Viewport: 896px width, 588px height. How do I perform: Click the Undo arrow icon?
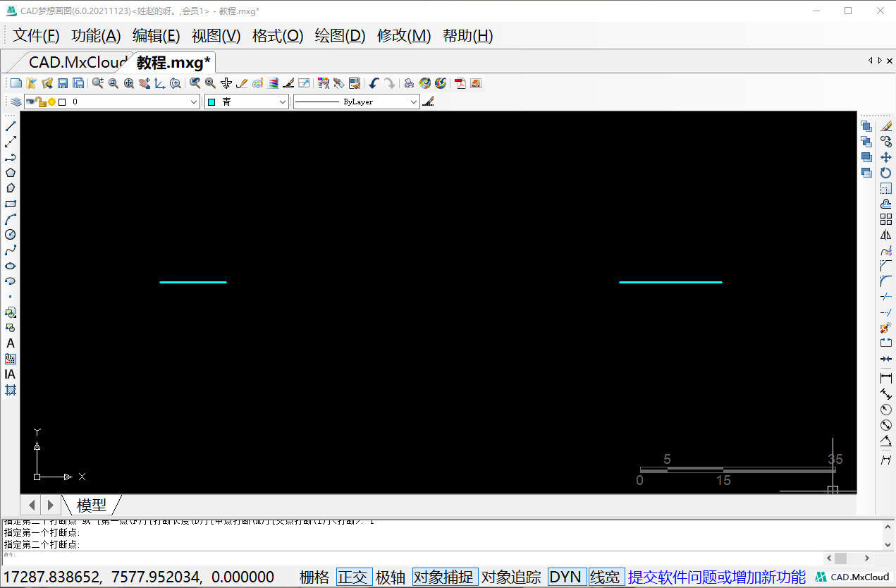[x=374, y=83]
